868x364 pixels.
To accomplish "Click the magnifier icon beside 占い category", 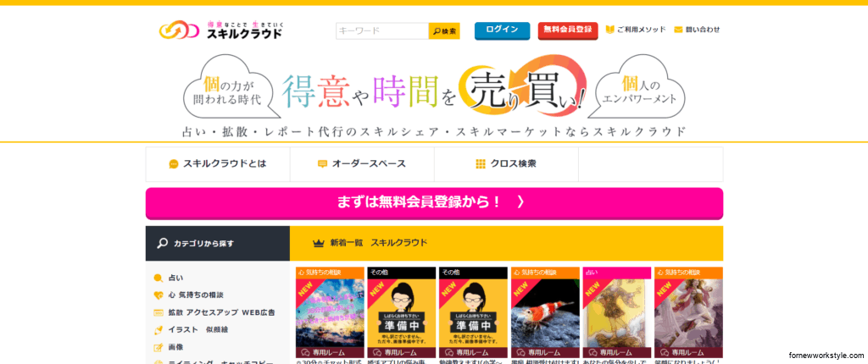I will 159,279.
